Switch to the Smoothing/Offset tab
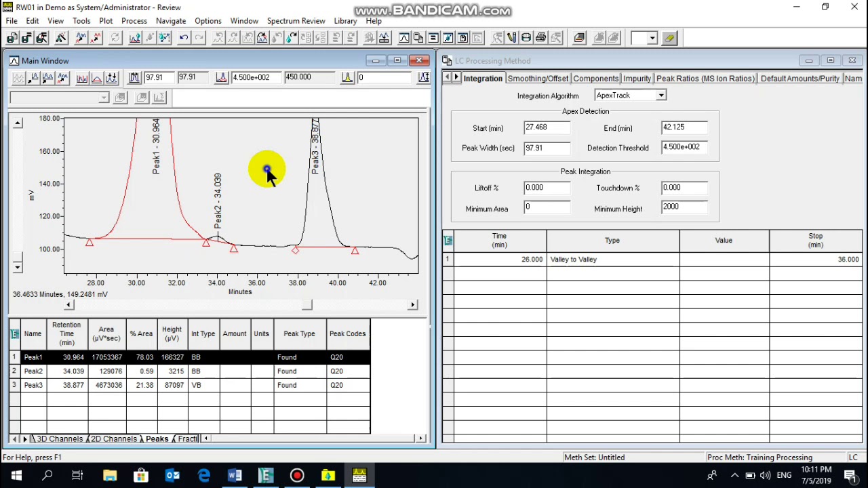 click(538, 79)
